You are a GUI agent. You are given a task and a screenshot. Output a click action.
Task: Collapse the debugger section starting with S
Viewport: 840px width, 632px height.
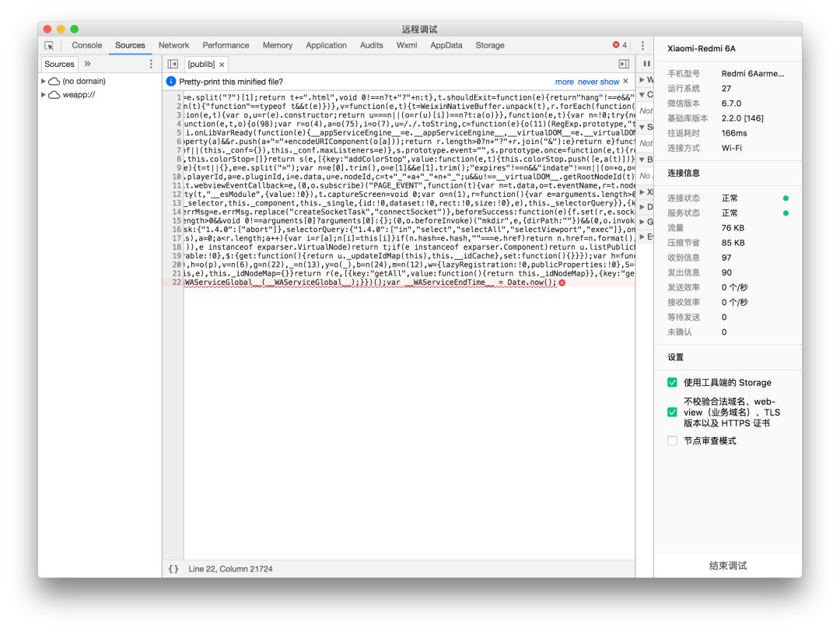[642, 127]
